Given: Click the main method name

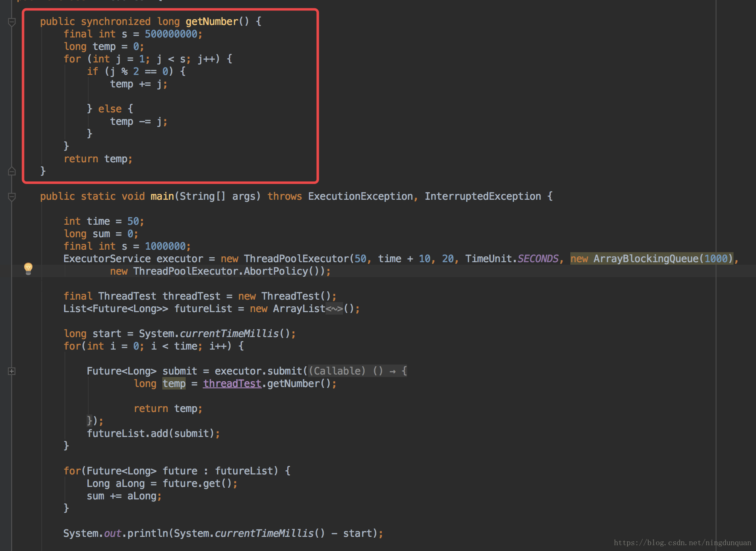Looking at the screenshot, I should (162, 196).
